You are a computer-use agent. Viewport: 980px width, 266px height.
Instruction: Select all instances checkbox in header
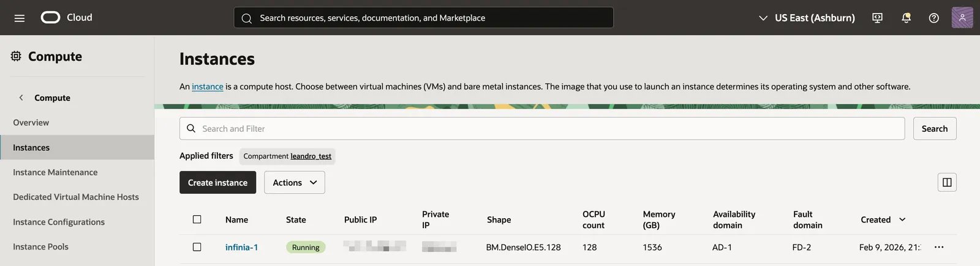click(x=197, y=219)
